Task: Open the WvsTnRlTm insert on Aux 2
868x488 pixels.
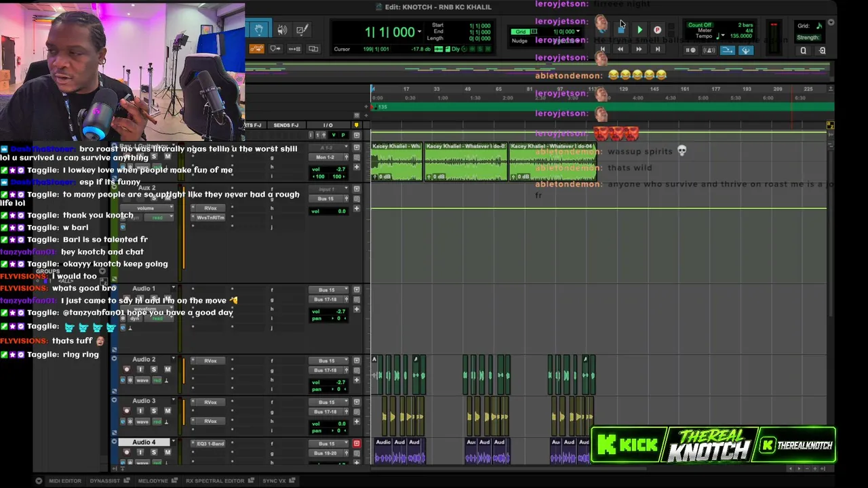Action: (x=210, y=218)
